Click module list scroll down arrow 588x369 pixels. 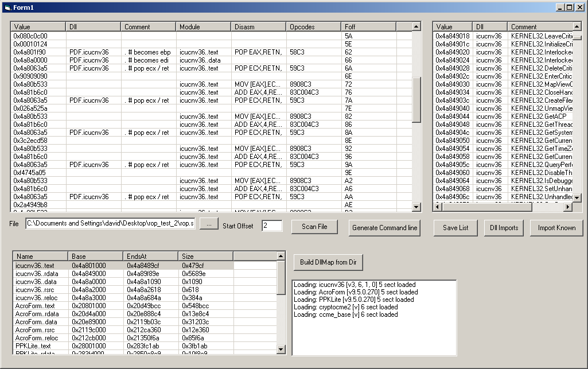coord(281,349)
